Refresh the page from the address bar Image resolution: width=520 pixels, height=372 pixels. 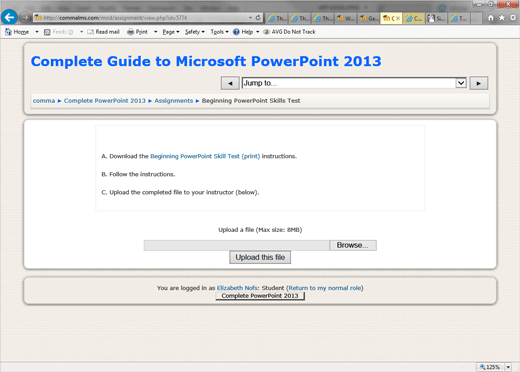coord(258,18)
